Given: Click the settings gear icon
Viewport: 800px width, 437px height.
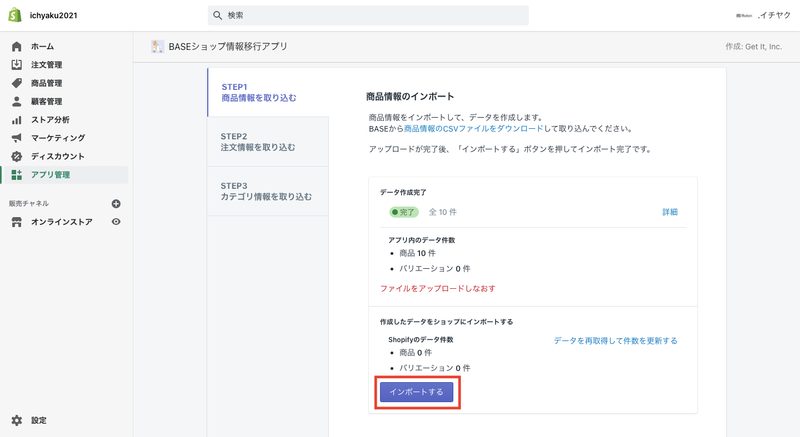Looking at the screenshot, I should tap(16, 421).
